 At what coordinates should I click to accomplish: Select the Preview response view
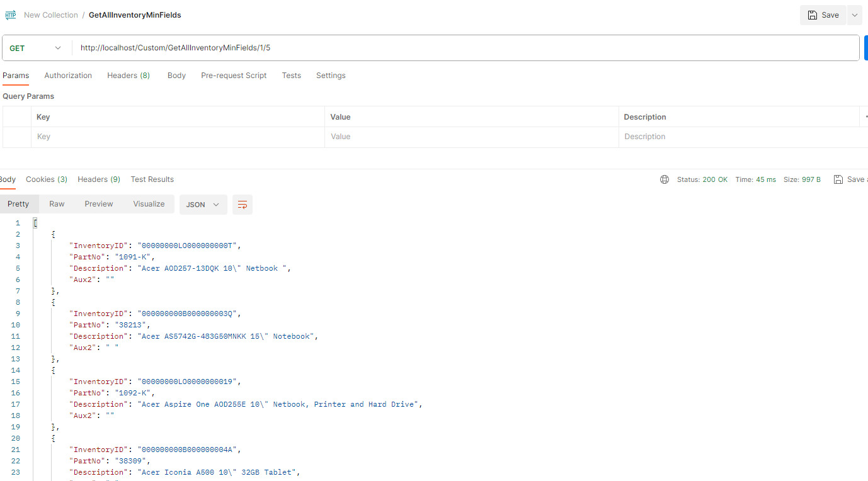(x=99, y=204)
